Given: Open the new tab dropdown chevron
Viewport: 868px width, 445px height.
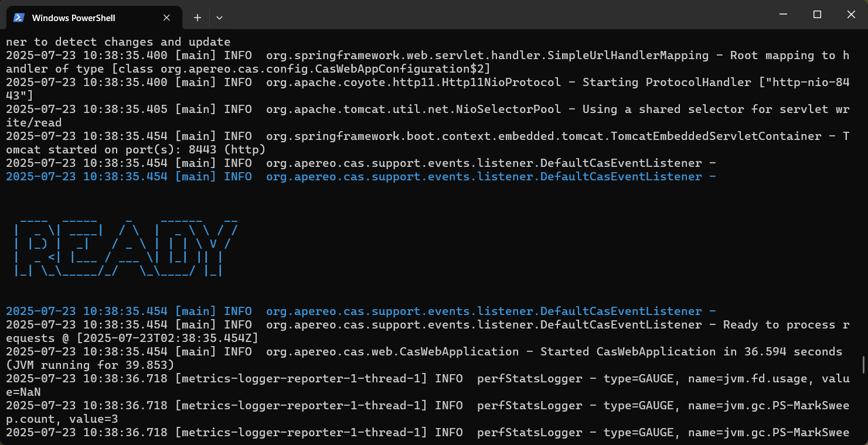Looking at the screenshot, I should click(x=219, y=18).
